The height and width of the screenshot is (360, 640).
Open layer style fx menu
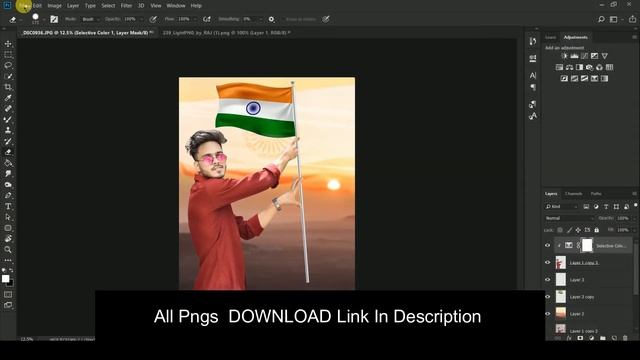(569, 338)
